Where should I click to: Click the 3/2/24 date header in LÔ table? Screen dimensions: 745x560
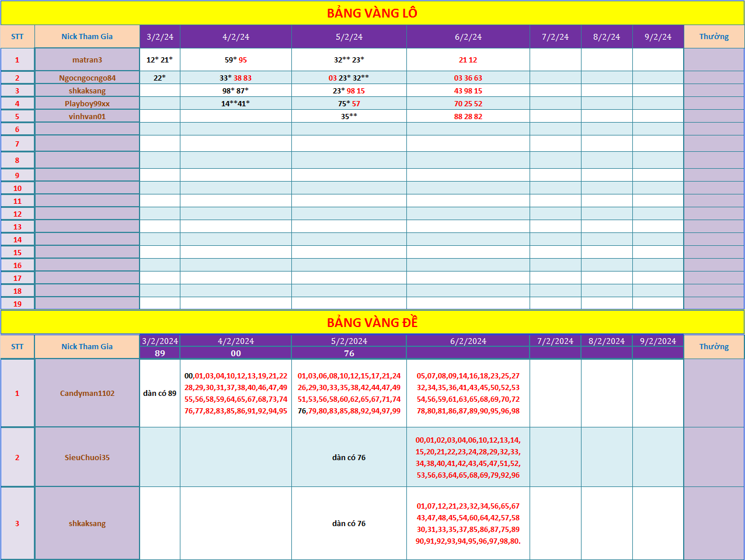click(x=160, y=37)
